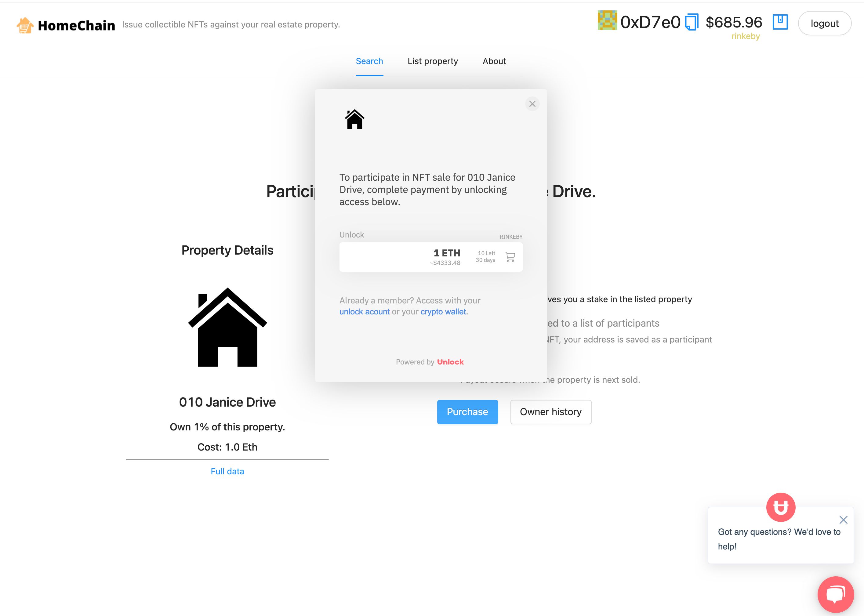Click the house icon in the modal header

point(353,118)
